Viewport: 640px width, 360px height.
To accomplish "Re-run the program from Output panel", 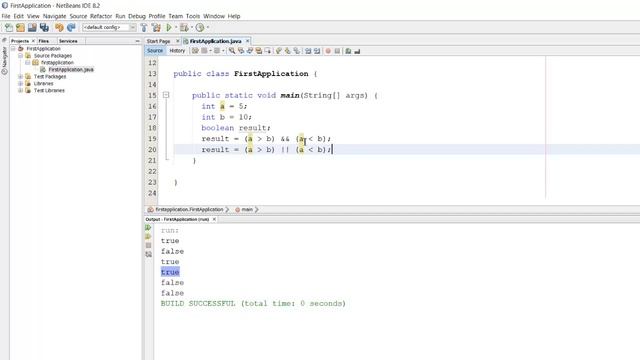I will tap(148, 228).
